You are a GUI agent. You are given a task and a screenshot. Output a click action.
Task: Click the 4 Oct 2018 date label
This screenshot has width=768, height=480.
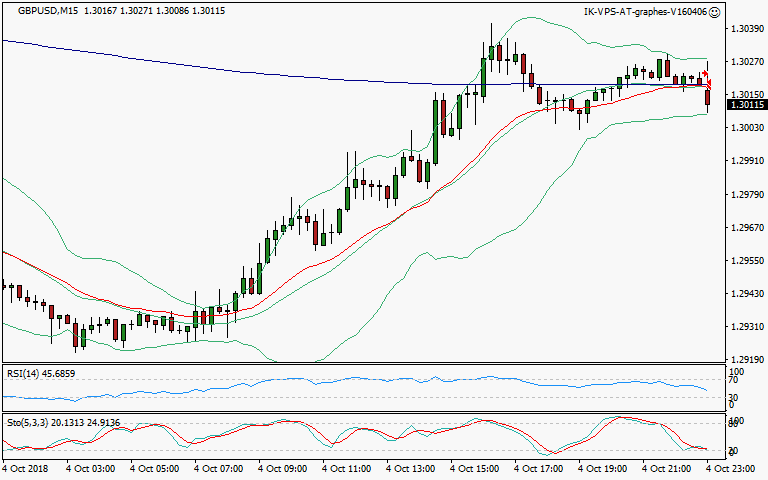point(24,467)
